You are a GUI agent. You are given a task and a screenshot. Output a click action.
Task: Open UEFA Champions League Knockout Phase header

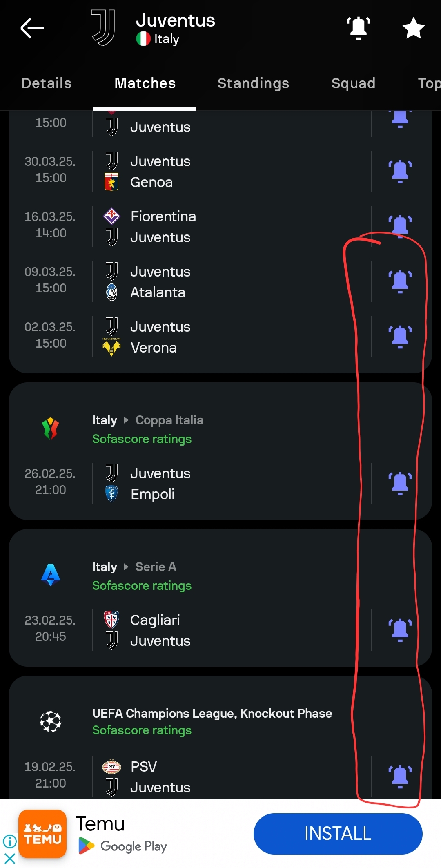(212, 714)
